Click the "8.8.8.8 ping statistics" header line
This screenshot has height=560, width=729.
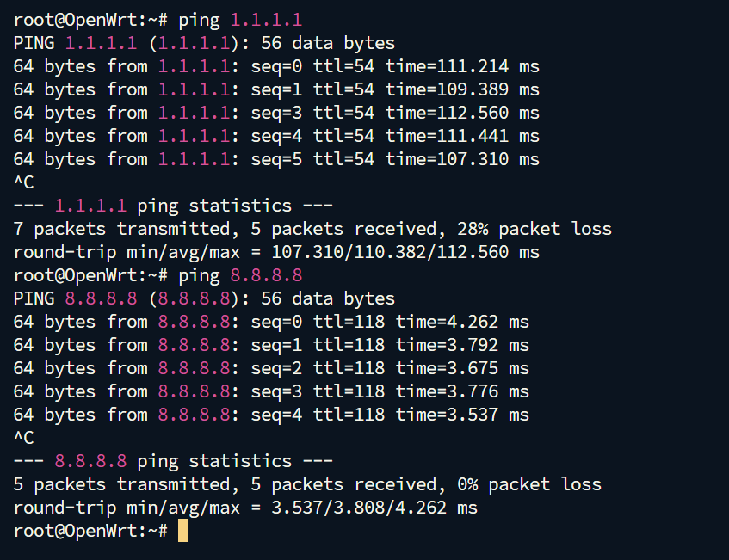pos(173,461)
